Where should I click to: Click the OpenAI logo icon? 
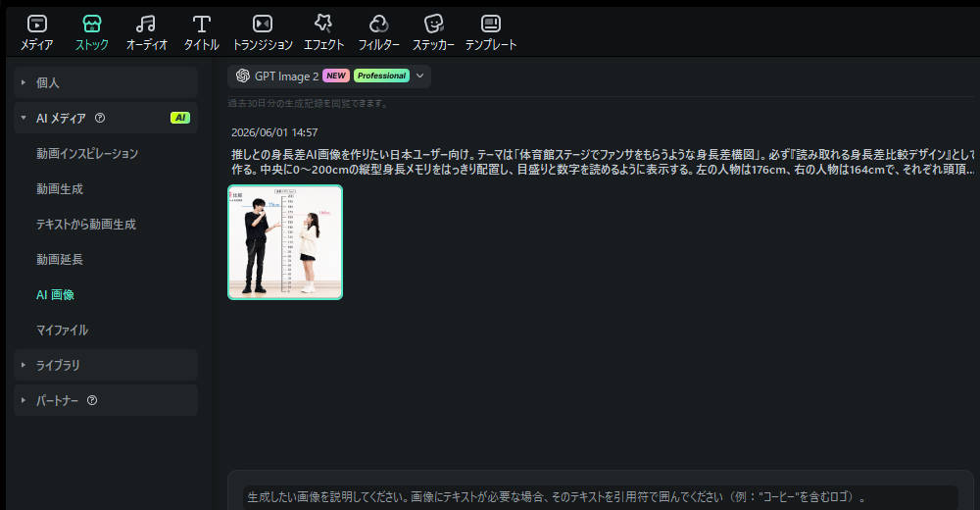click(x=242, y=76)
